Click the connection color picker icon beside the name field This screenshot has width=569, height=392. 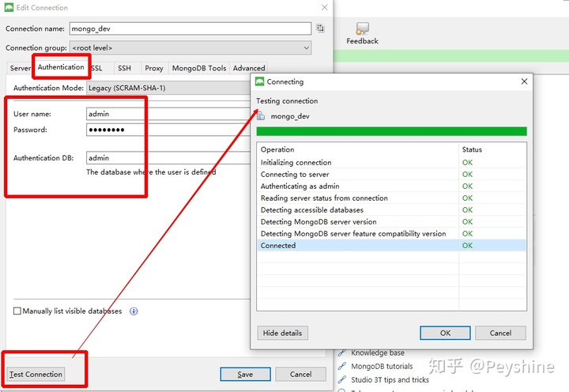pyautogui.click(x=320, y=28)
